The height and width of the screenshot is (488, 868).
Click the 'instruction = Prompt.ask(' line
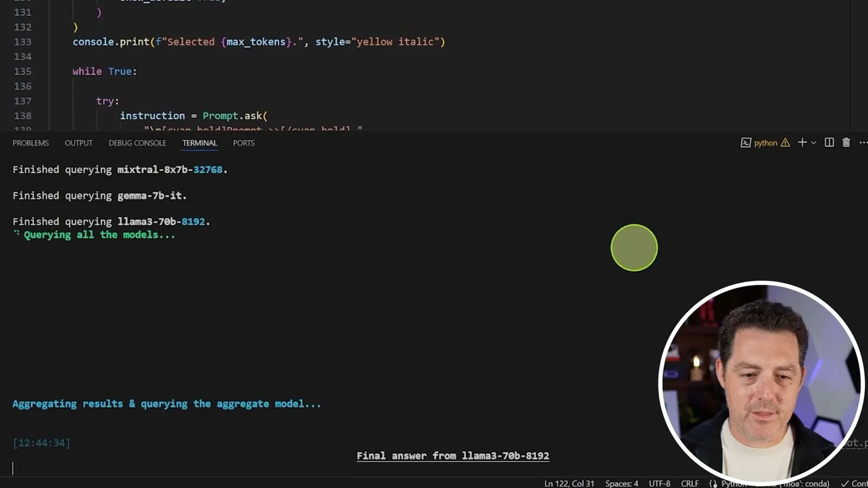(x=194, y=116)
